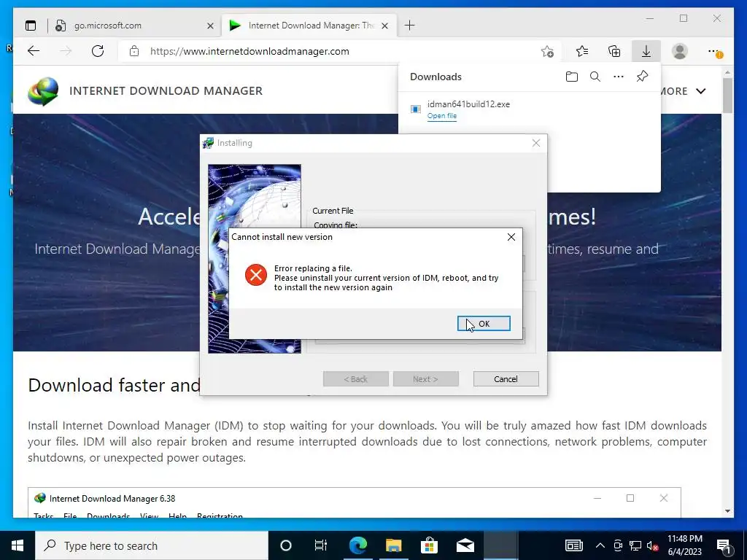Add this page to favorites star
Screen dimensions: 747x560
(x=547, y=52)
